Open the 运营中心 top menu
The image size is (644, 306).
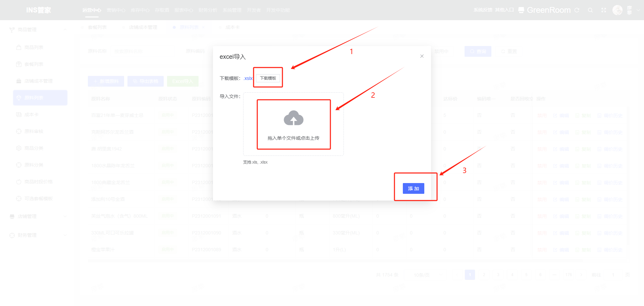92,10
